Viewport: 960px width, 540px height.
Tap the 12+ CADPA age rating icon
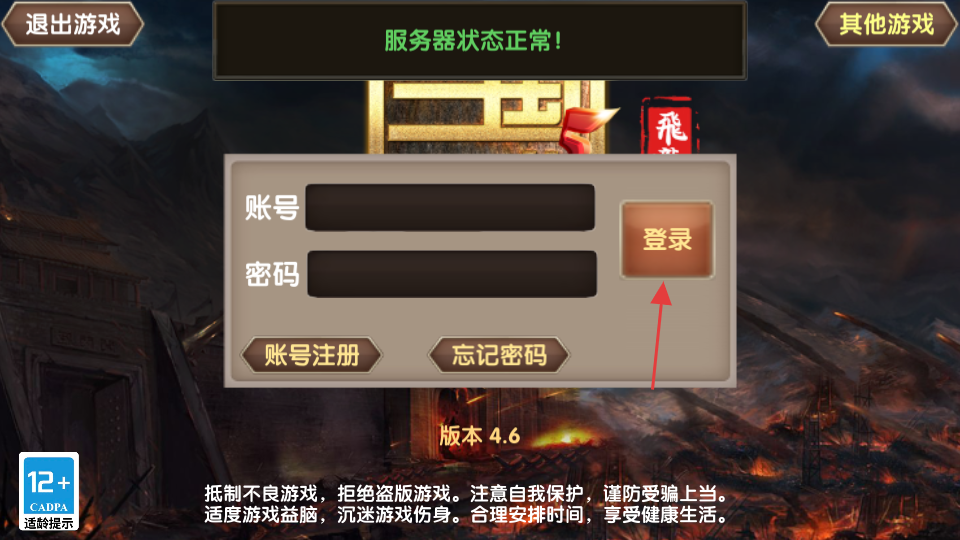coord(49,491)
